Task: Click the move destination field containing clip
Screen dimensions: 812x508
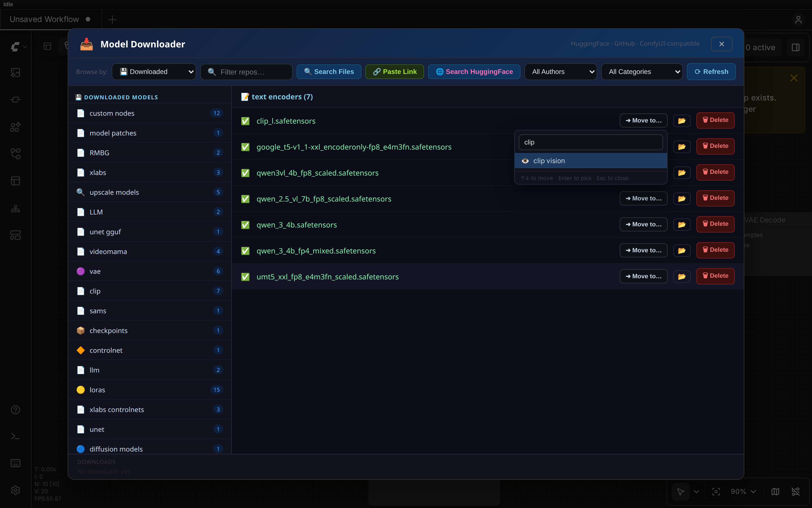Action: [591, 142]
